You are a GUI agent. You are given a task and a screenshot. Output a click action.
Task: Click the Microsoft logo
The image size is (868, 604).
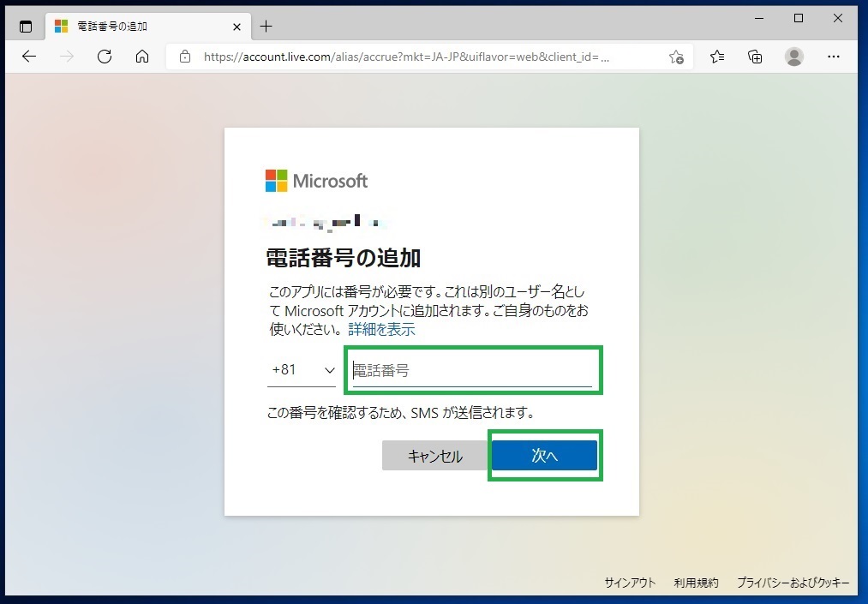tap(317, 181)
